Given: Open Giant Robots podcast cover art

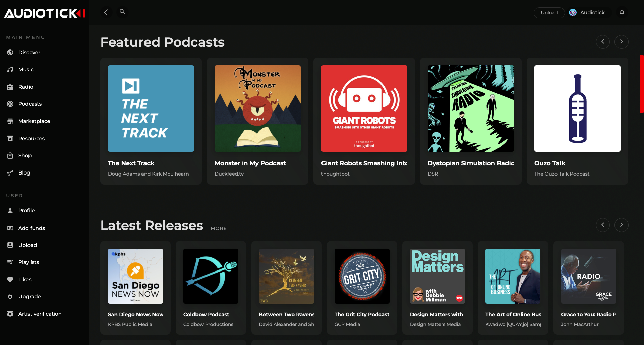Looking at the screenshot, I should 364,108.
